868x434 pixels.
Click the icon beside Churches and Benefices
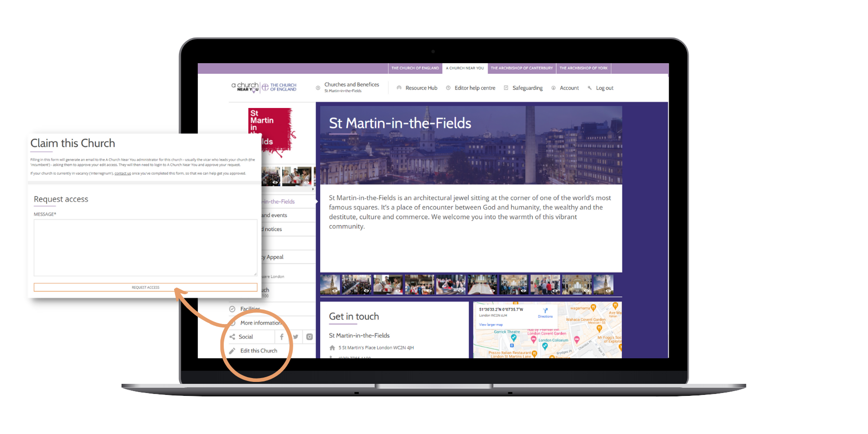pyautogui.click(x=318, y=88)
